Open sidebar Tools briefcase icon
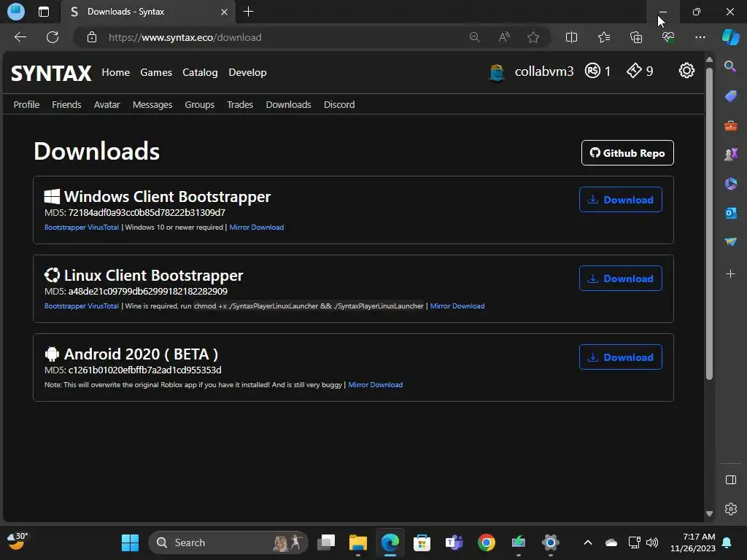 click(x=730, y=125)
